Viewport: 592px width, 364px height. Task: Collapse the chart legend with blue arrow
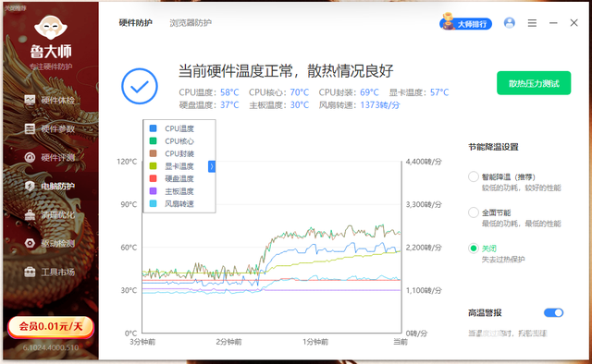[x=212, y=166]
